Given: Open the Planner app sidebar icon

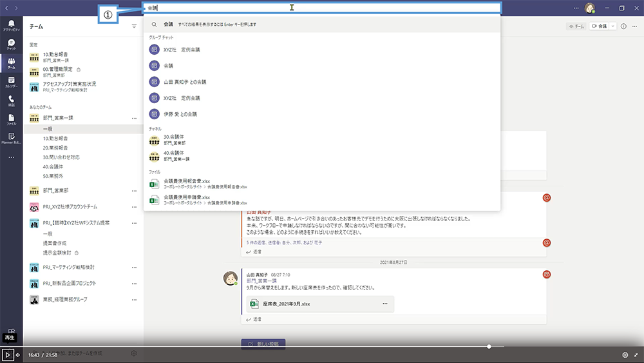Looking at the screenshot, I should pyautogui.click(x=11, y=138).
